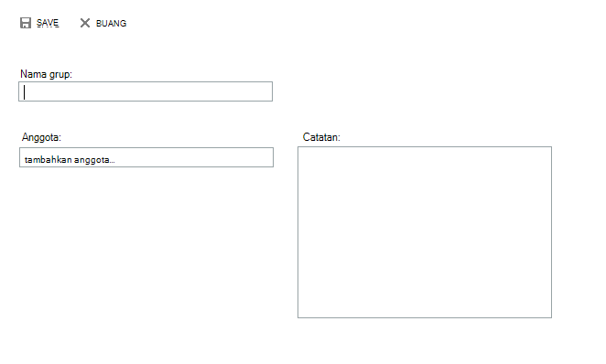
Task: Open the add members picker field
Action: click(x=146, y=157)
